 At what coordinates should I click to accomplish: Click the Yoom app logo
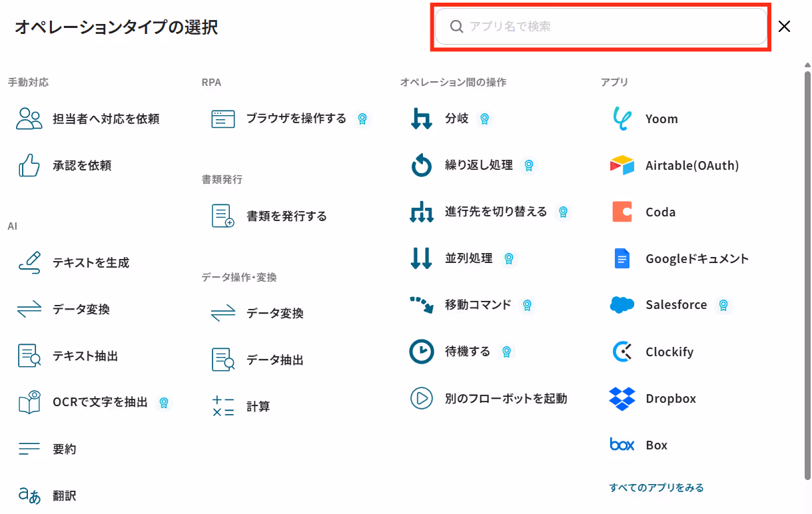pyautogui.click(x=622, y=119)
